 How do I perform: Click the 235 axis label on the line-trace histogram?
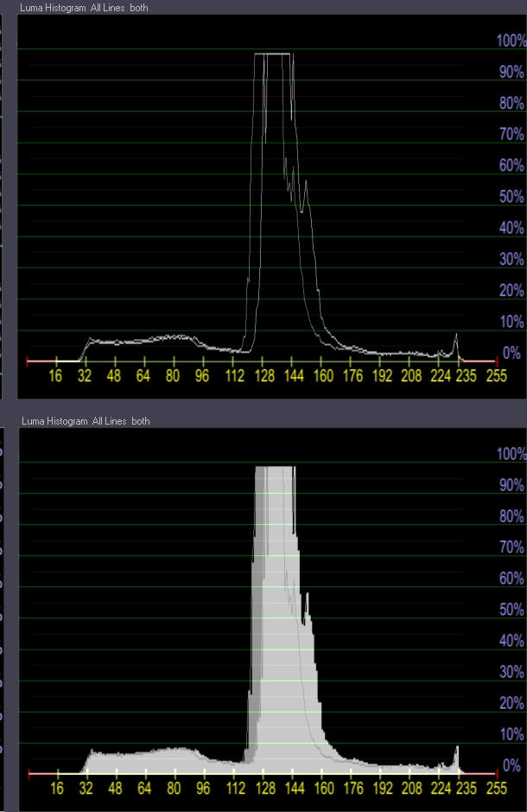point(466,375)
